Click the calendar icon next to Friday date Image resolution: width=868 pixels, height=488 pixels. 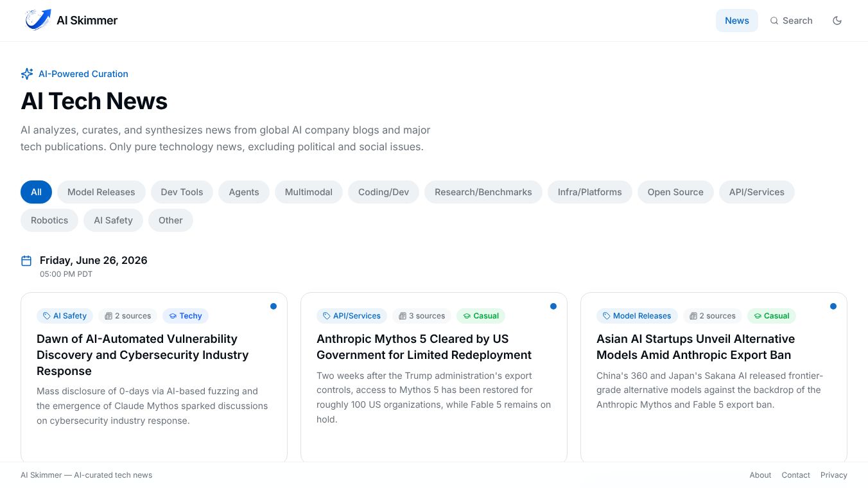[x=26, y=261]
